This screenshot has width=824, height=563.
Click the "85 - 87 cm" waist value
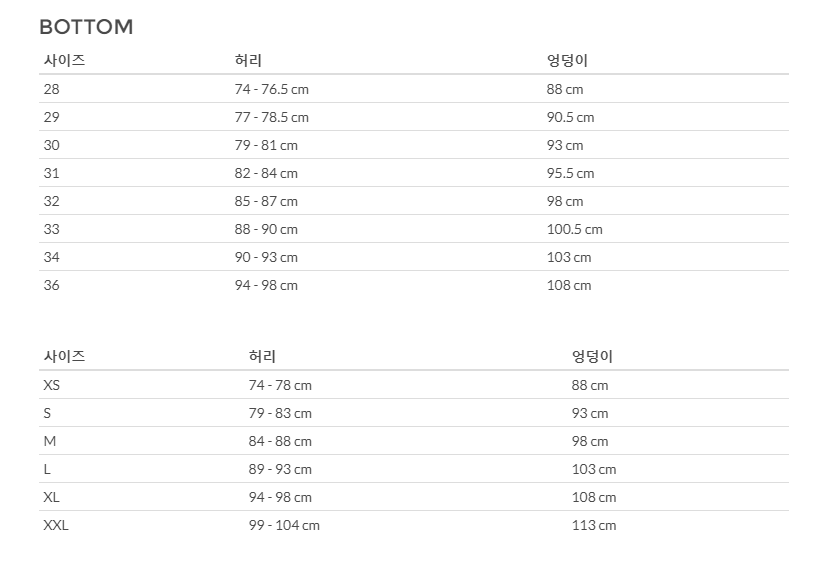pos(266,201)
